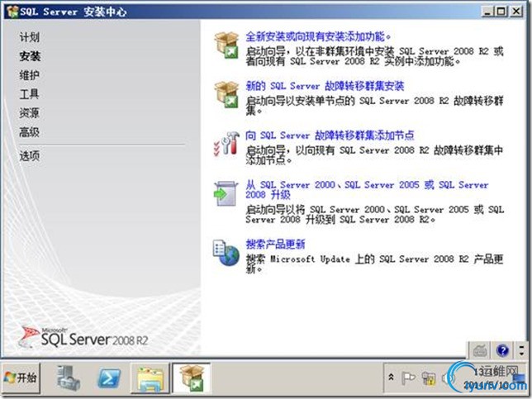Image resolution: width=532 pixels, height=399 pixels.
Task: Click box icon beside 全新安装 option
Action: tap(226, 45)
